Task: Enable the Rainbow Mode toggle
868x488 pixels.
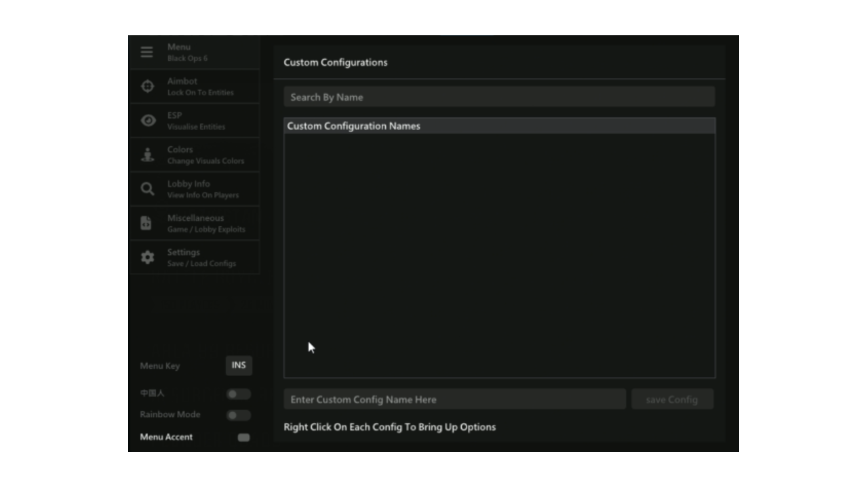Action: (239, 415)
